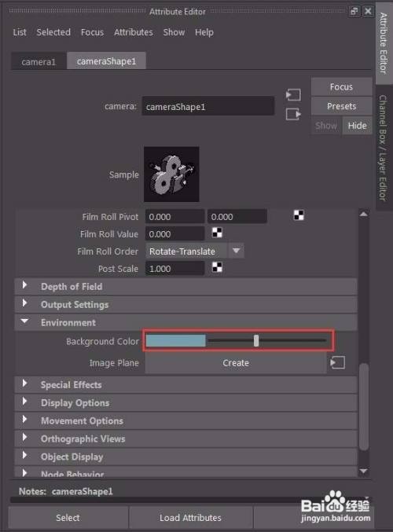This screenshot has height=532, width=393.
Task: Expand the Output Settings section
Action: pos(185,305)
